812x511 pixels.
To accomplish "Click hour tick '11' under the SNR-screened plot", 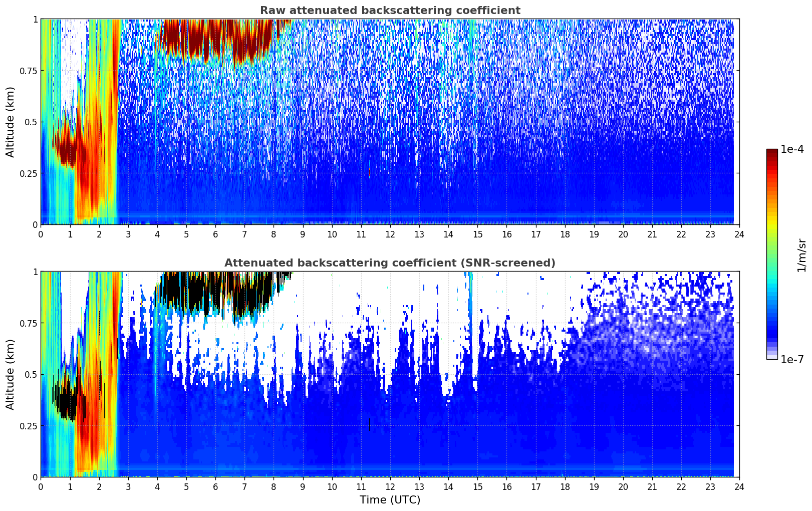I will (x=361, y=486).
